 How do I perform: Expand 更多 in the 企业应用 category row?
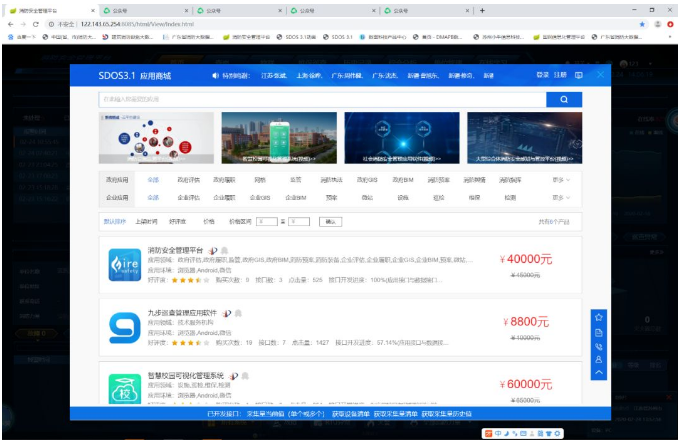coord(561,198)
